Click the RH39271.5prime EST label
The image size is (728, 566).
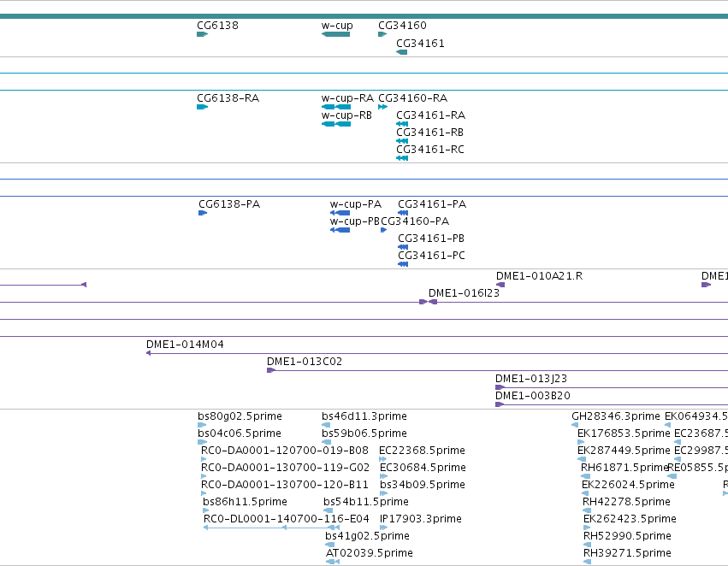[628, 554]
